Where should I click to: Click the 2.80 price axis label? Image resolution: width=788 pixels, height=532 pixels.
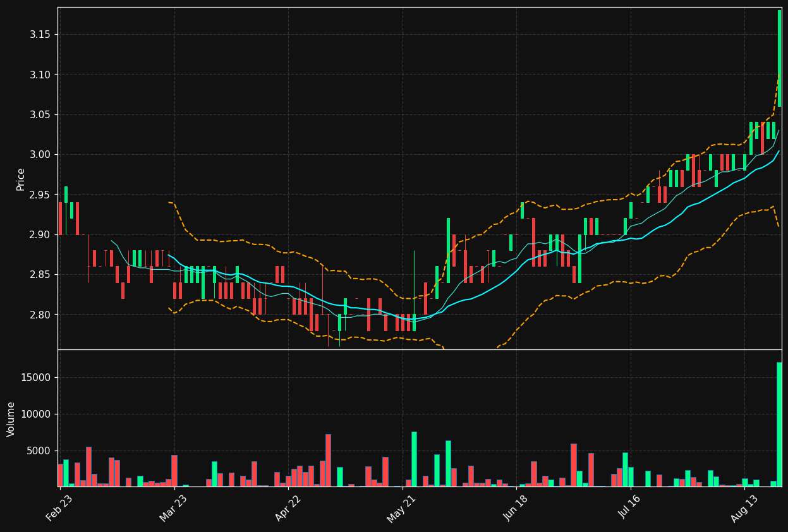pos(40,315)
